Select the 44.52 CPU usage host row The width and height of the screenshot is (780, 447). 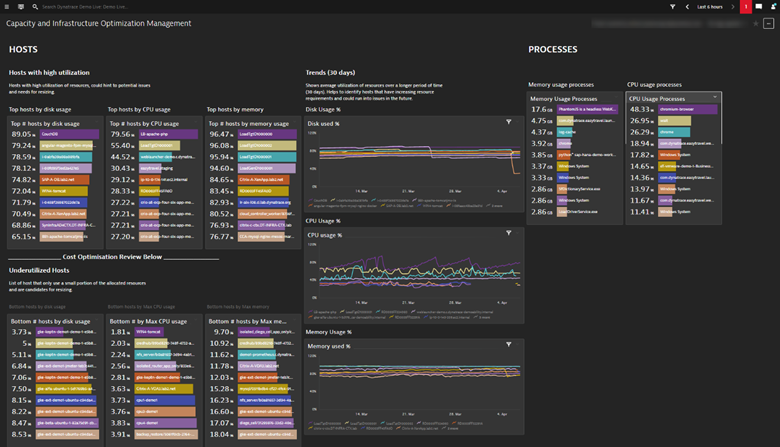click(153, 157)
